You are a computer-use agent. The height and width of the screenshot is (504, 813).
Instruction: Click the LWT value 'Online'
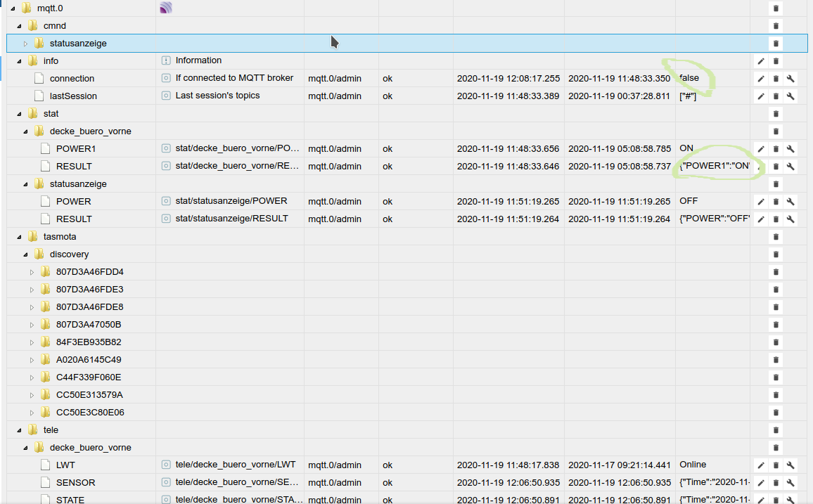(x=693, y=465)
